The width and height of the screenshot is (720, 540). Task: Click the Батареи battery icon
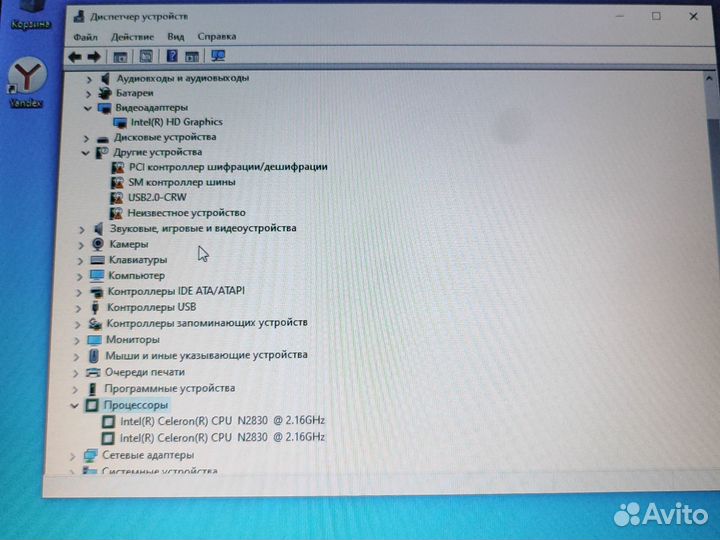(x=105, y=93)
